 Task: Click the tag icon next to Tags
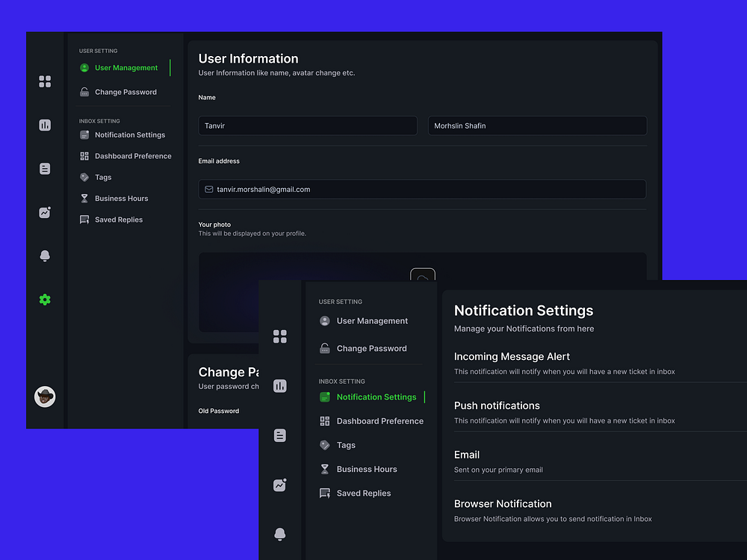(x=84, y=177)
